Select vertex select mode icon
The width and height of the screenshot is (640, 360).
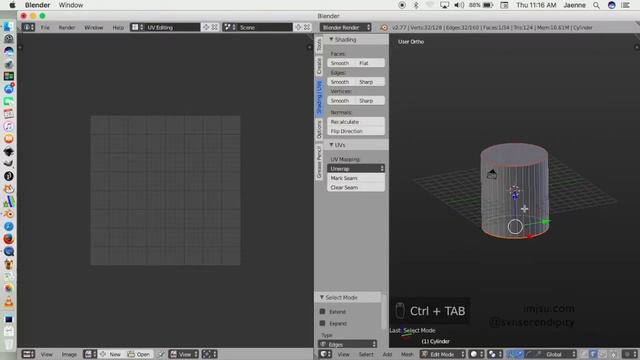pyautogui.click(x=584, y=354)
